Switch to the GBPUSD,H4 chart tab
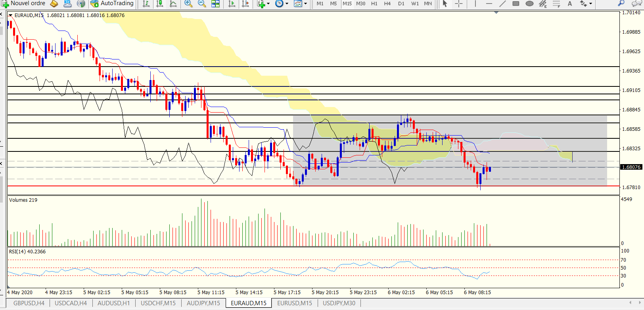The height and width of the screenshot is (310, 644). coord(29,303)
